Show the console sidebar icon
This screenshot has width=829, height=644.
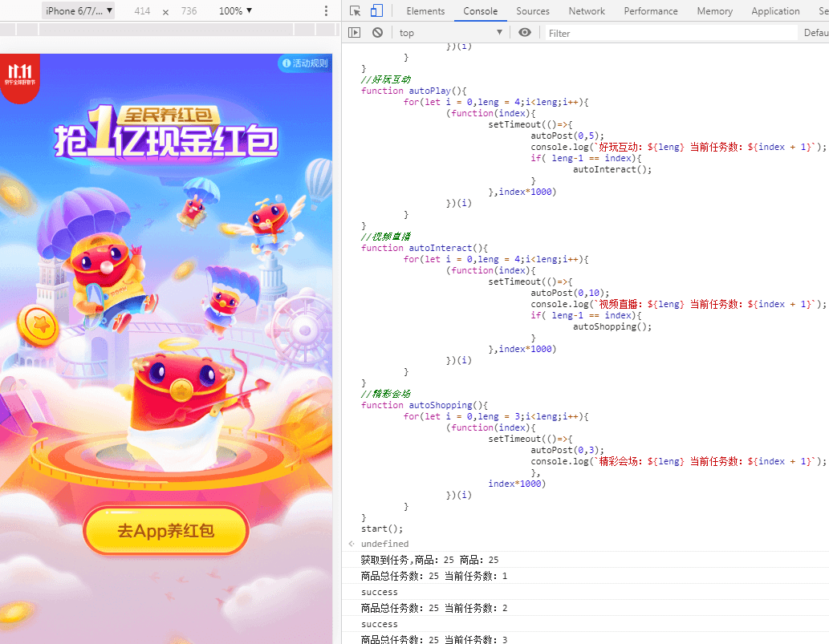(x=354, y=33)
